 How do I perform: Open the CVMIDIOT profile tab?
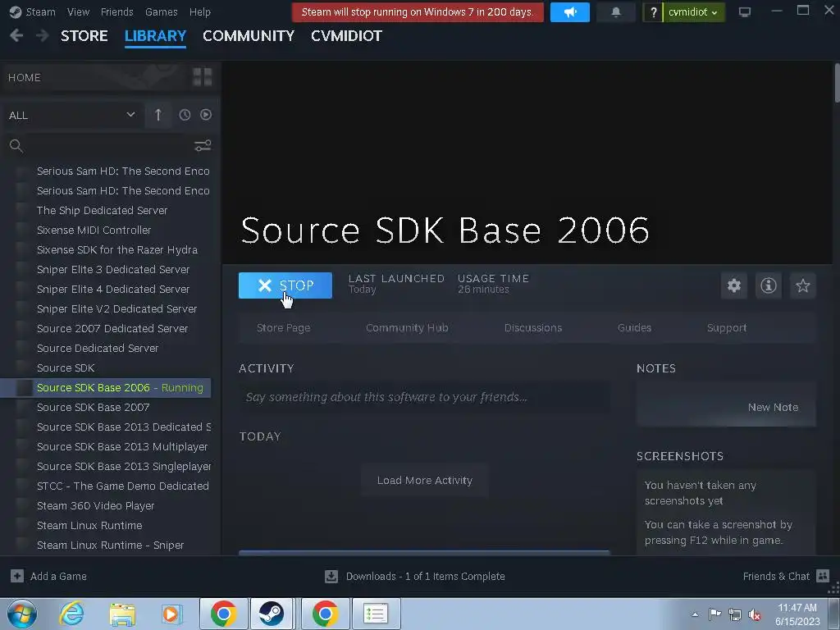346,36
